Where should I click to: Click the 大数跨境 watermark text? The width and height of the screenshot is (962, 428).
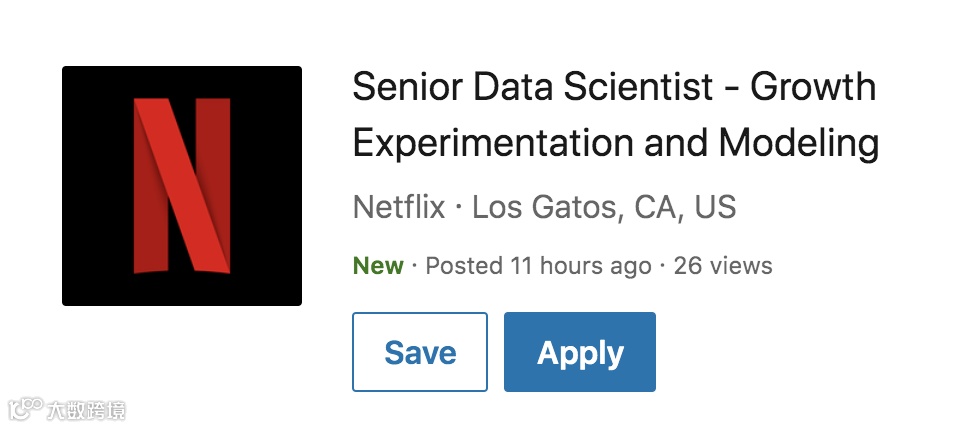click(86, 409)
